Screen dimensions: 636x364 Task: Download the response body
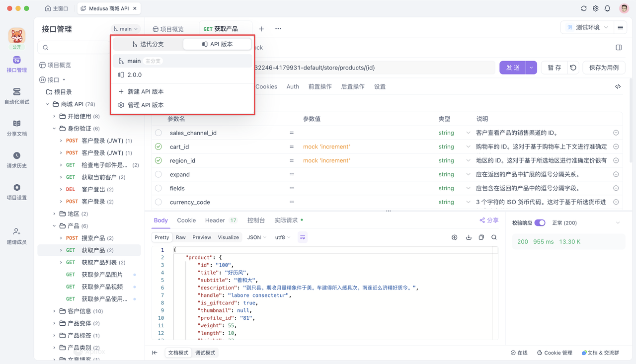(469, 237)
